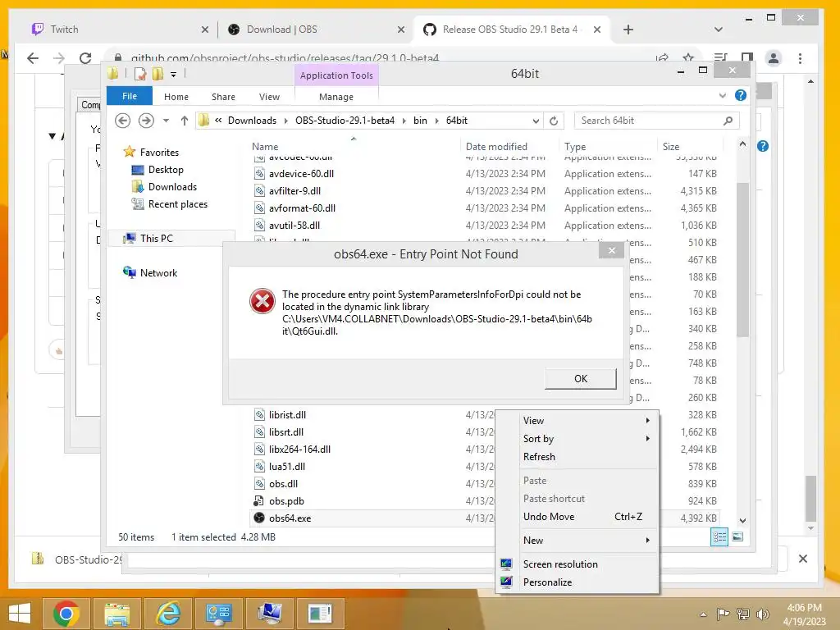Select Application Tools contextual tab
840x630 pixels.
pyautogui.click(x=336, y=75)
